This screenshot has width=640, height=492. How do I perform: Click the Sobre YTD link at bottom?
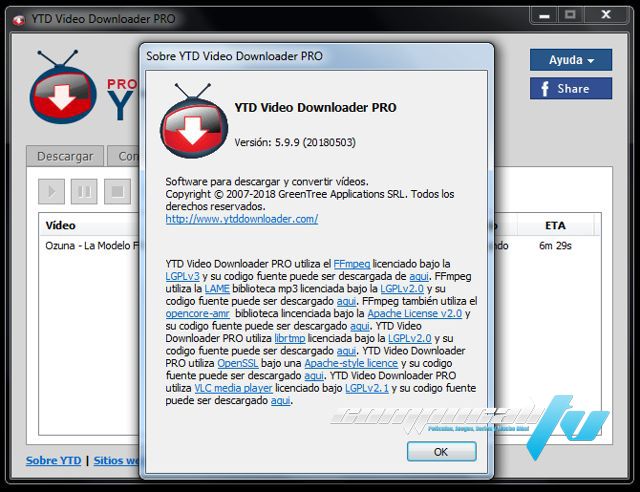coord(53,461)
